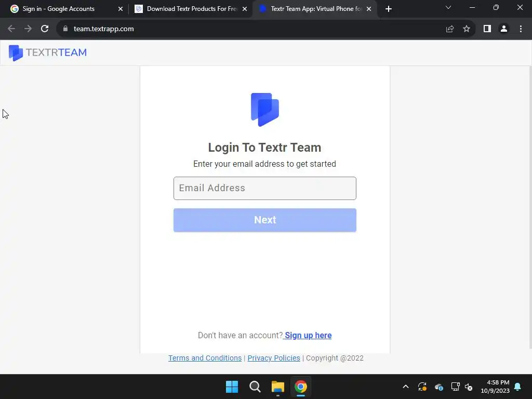Viewport: 532px width, 399px height.
Task: Expand the tab search dropdown arrow
Action: (448, 7)
